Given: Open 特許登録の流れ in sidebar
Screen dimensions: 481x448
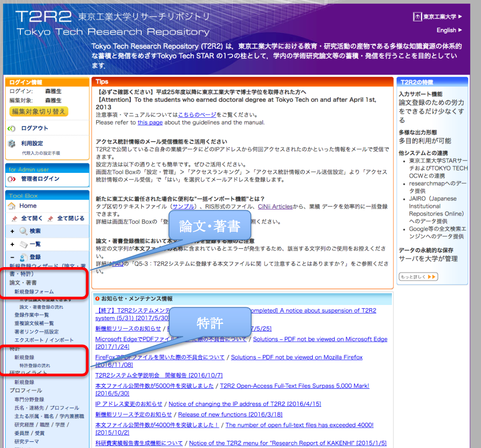Looking at the screenshot, I should (35, 366).
